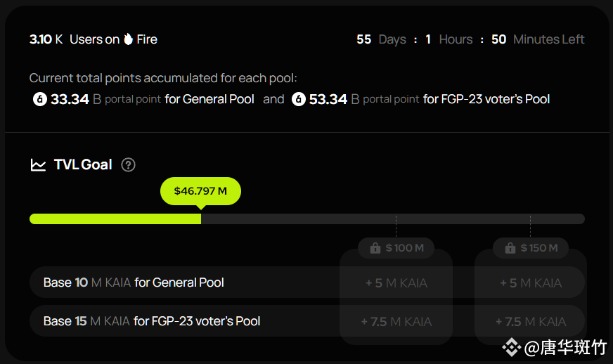This screenshot has height=364, width=613.
Task: Click the 55 Days countdown value
Action: point(381,39)
